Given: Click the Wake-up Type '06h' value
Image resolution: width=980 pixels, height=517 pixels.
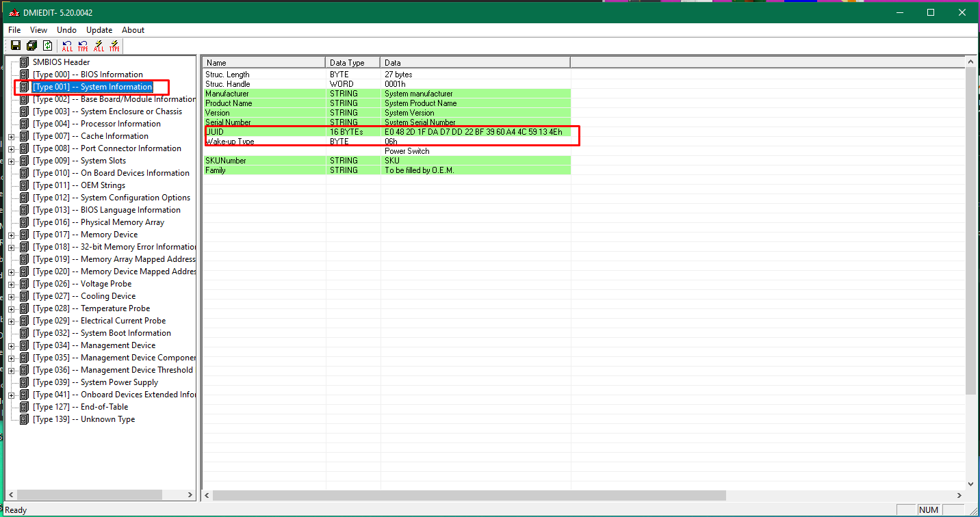Looking at the screenshot, I should point(391,142).
